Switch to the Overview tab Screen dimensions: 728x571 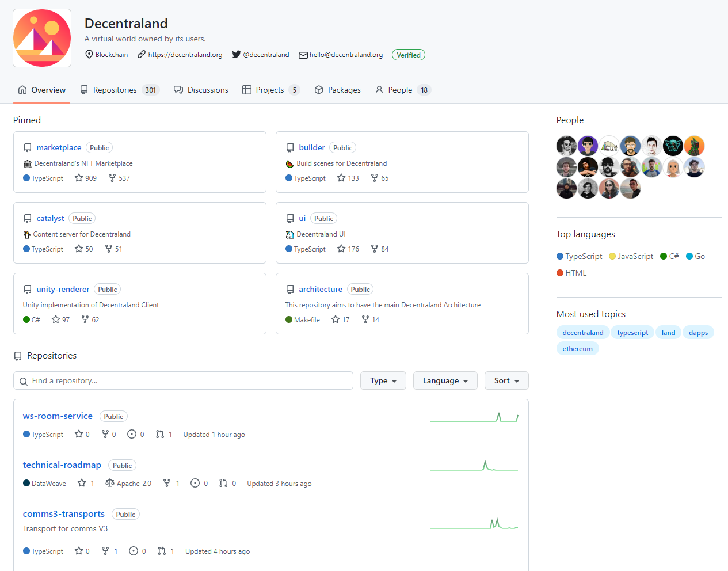click(41, 90)
